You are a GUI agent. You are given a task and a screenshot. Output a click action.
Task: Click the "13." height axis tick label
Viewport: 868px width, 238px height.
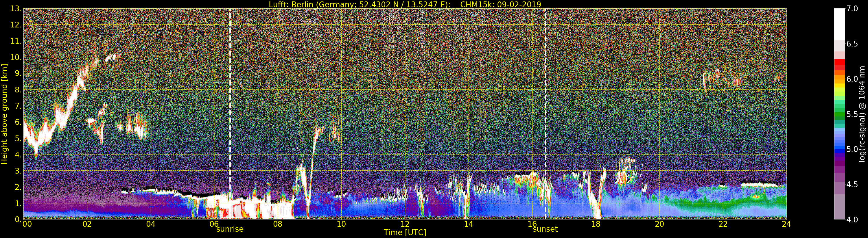(16, 9)
